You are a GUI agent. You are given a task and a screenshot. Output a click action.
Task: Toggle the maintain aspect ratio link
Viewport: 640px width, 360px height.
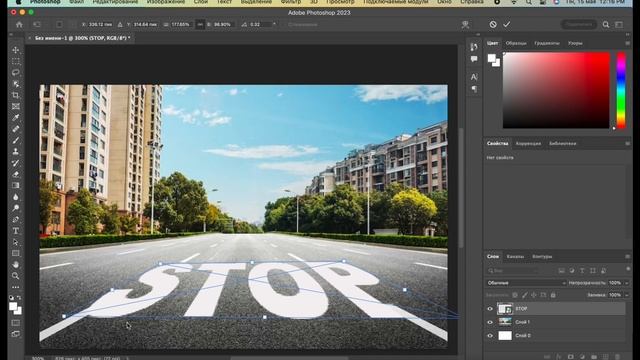pyautogui.click(x=200, y=24)
